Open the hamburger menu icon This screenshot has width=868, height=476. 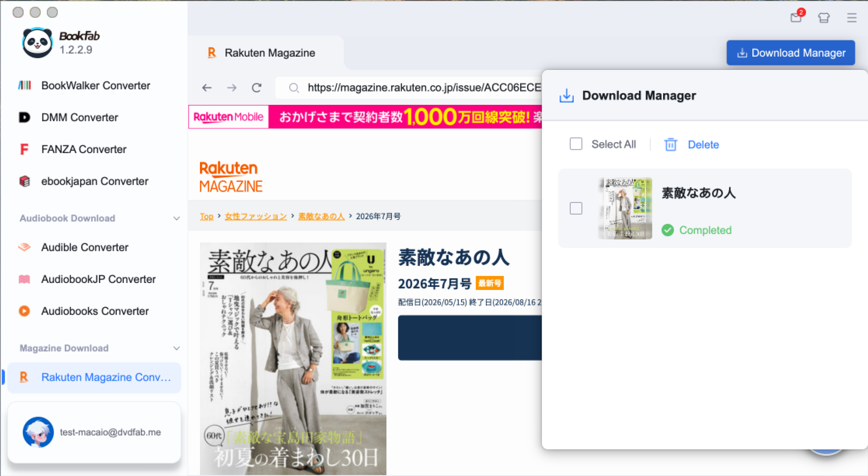851,17
